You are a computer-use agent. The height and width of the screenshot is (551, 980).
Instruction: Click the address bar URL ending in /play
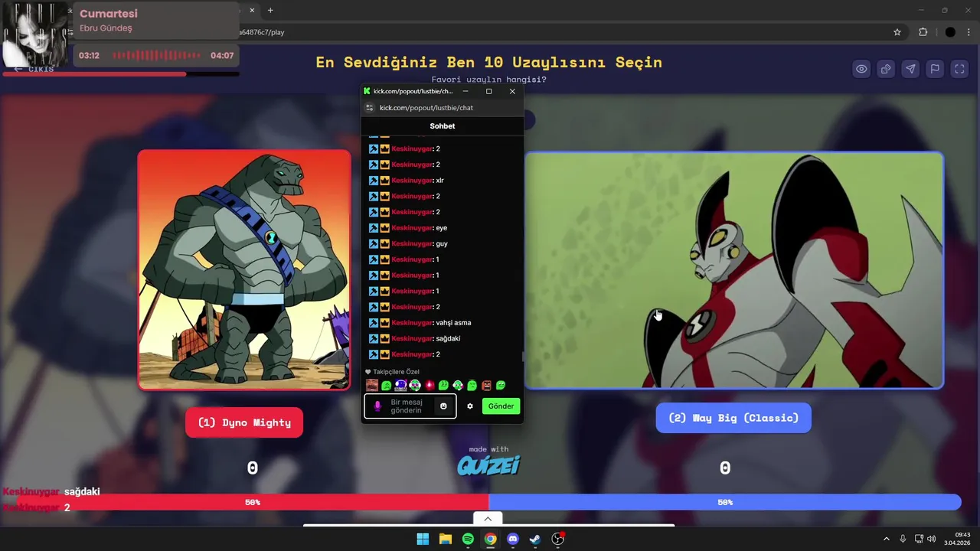262,32
